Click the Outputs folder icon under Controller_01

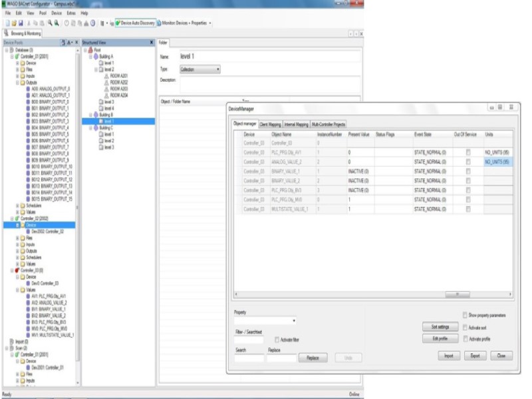(23, 82)
